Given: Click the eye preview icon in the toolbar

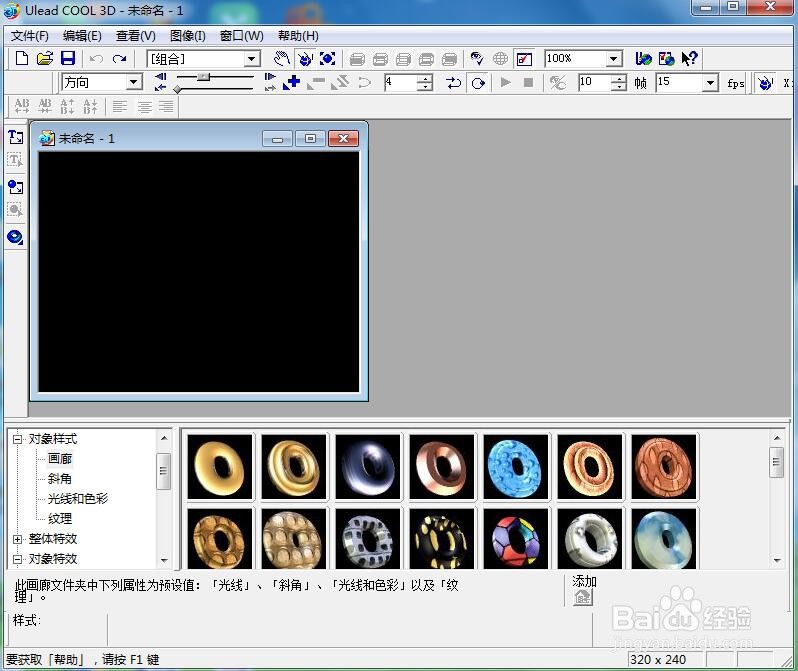Looking at the screenshot, I should (x=477, y=59).
